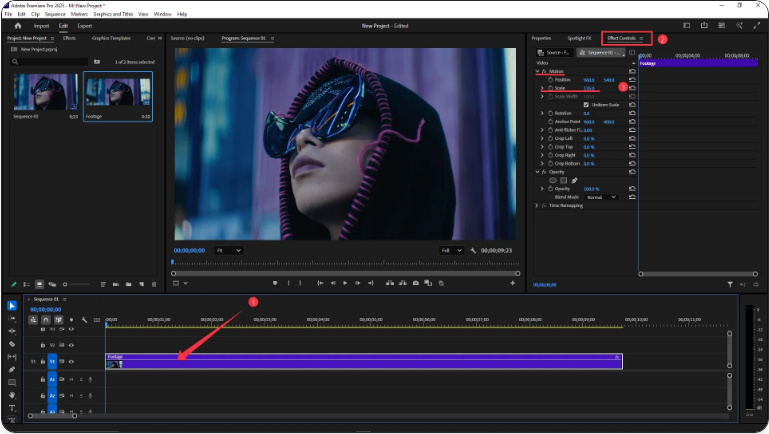Select the Hand tool
The width and height of the screenshot is (769, 434).
click(12, 395)
